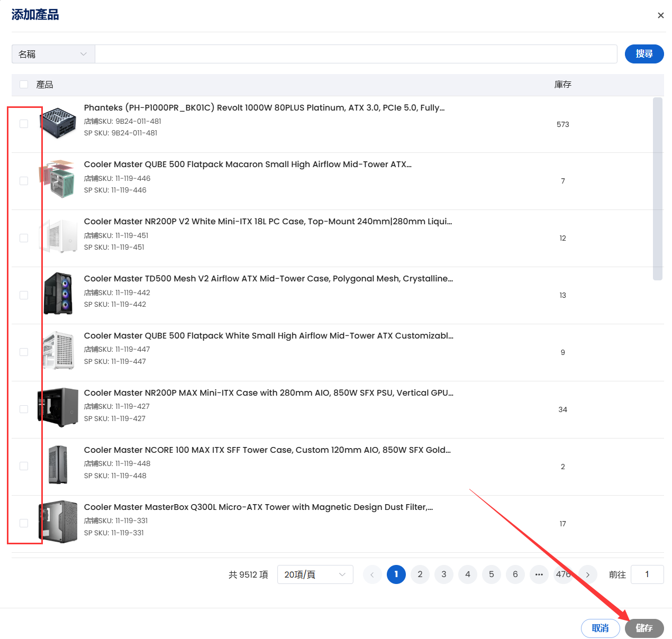The width and height of the screenshot is (672, 639).
Task: Check the Phanteks Revolt 1000W product checkbox
Action: pyautogui.click(x=24, y=124)
